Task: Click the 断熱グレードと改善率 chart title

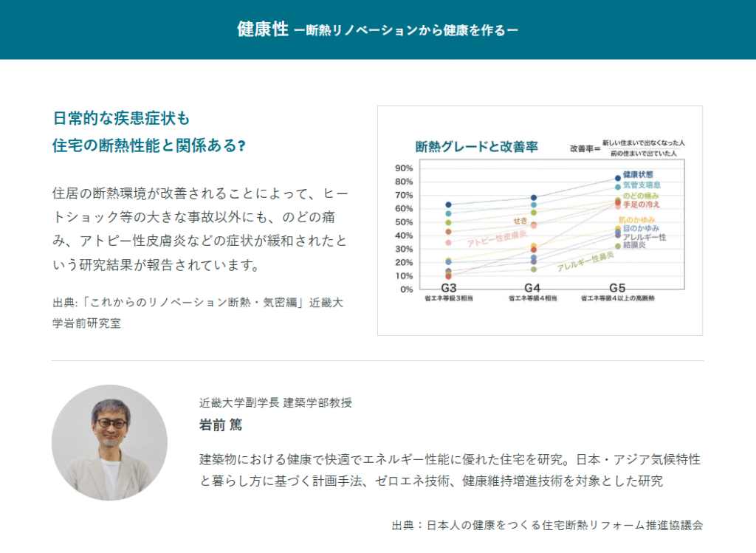Action: 476,147
